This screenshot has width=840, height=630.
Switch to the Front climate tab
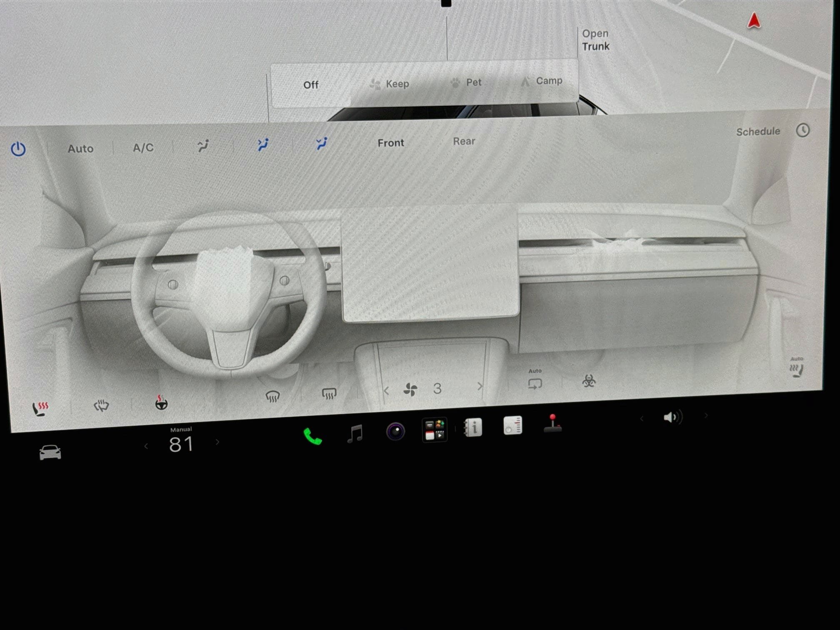(x=390, y=143)
